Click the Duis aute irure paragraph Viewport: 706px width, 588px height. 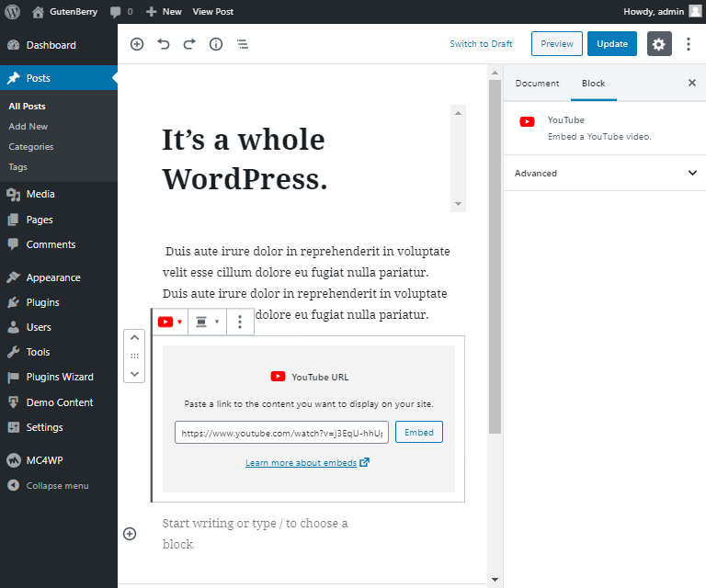tap(306, 283)
